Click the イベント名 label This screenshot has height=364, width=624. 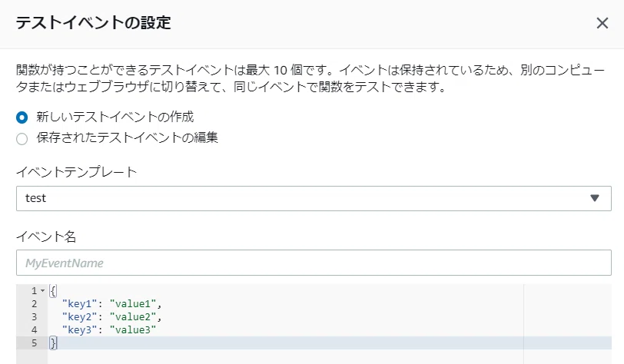46,237
